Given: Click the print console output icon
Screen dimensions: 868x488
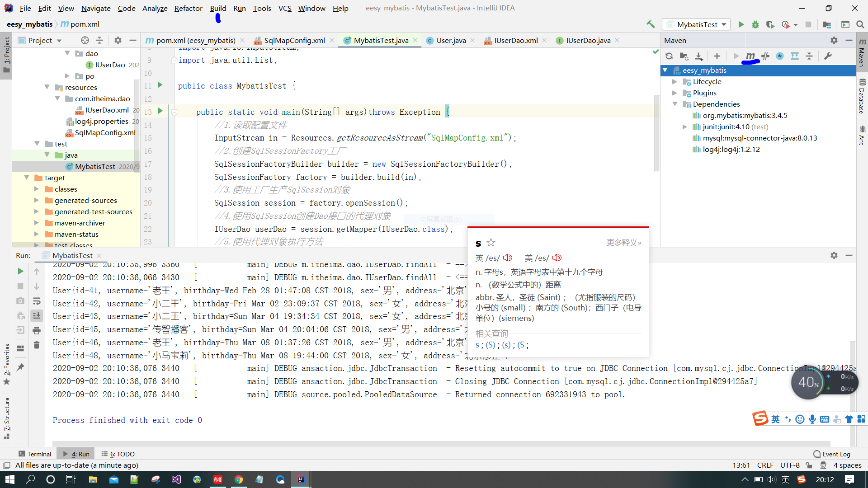Looking at the screenshot, I should point(37,331).
